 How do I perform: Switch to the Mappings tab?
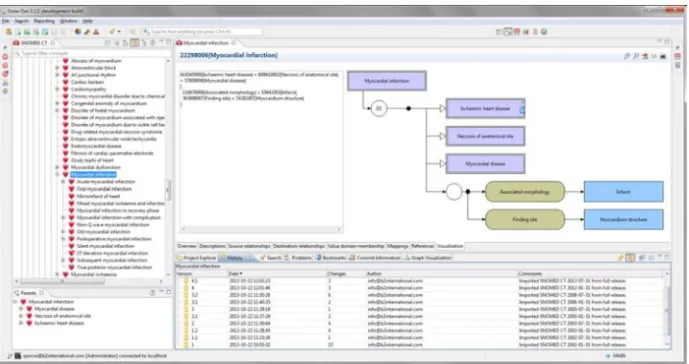click(398, 246)
